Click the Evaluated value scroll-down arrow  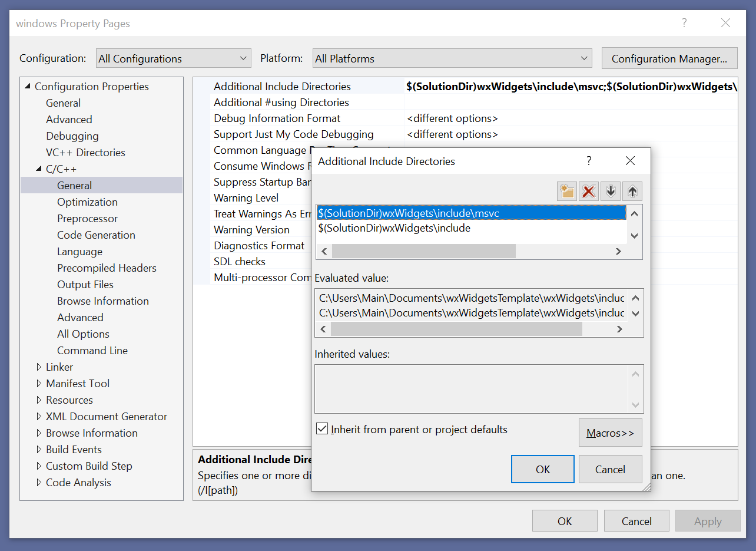pos(635,314)
